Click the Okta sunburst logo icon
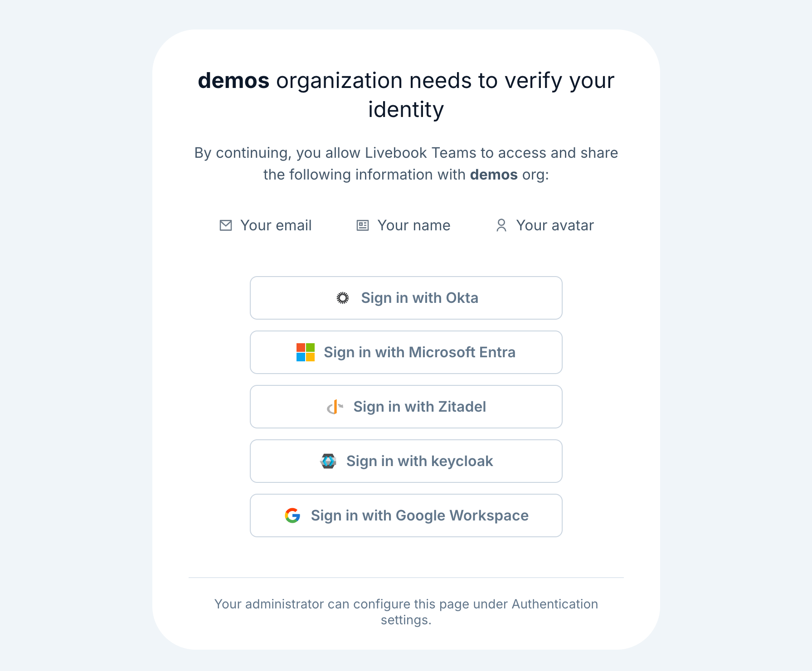 [343, 298]
